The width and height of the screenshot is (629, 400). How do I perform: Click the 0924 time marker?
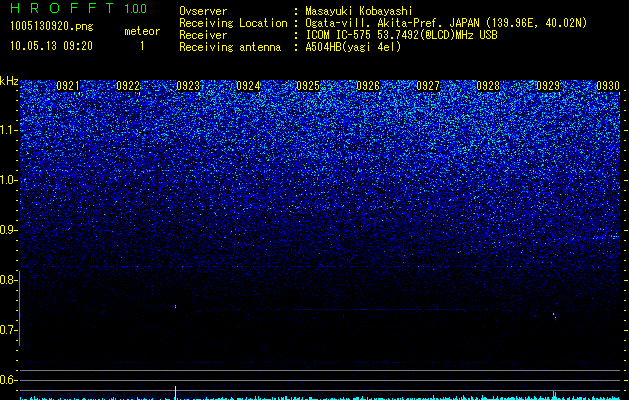(x=248, y=86)
